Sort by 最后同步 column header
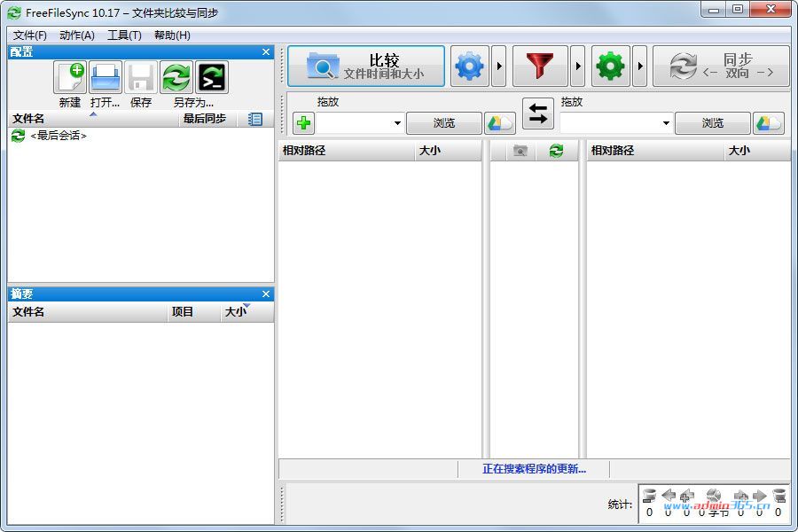 [x=208, y=119]
